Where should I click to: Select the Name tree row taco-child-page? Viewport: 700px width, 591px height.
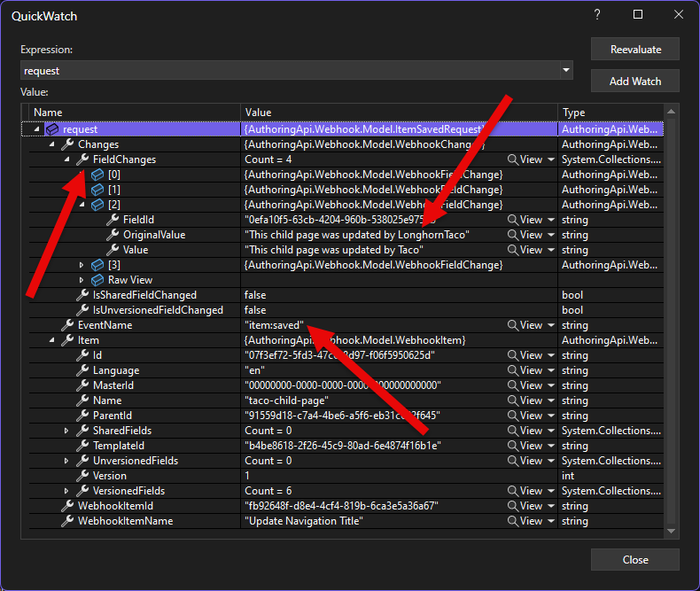pyautogui.click(x=106, y=400)
